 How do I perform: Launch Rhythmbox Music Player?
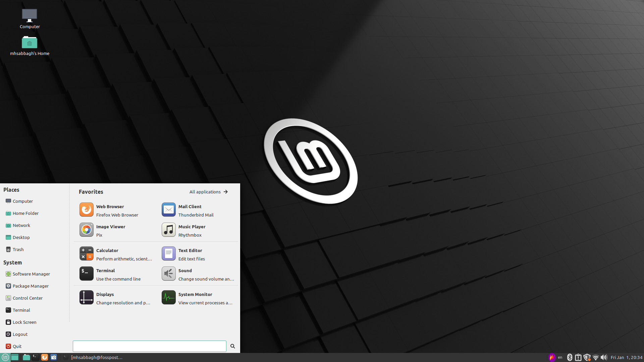click(191, 230)
